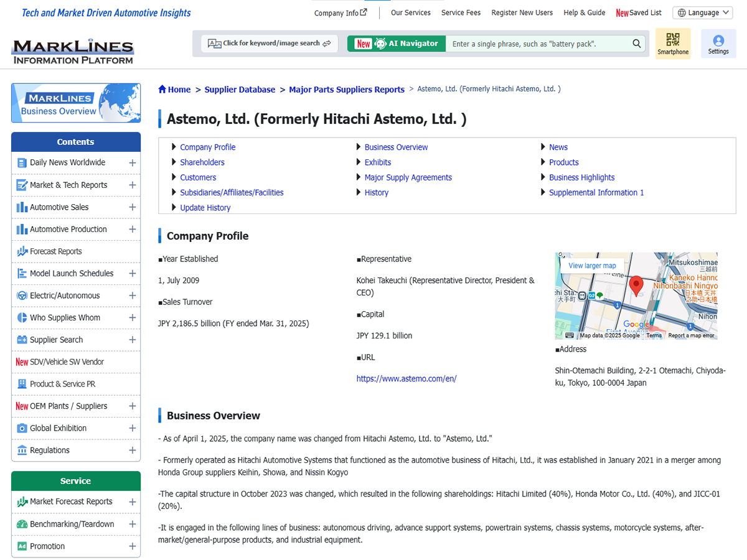Click the Forecast Reports sidebar icon
747x560 pixels.
[22, 251]
